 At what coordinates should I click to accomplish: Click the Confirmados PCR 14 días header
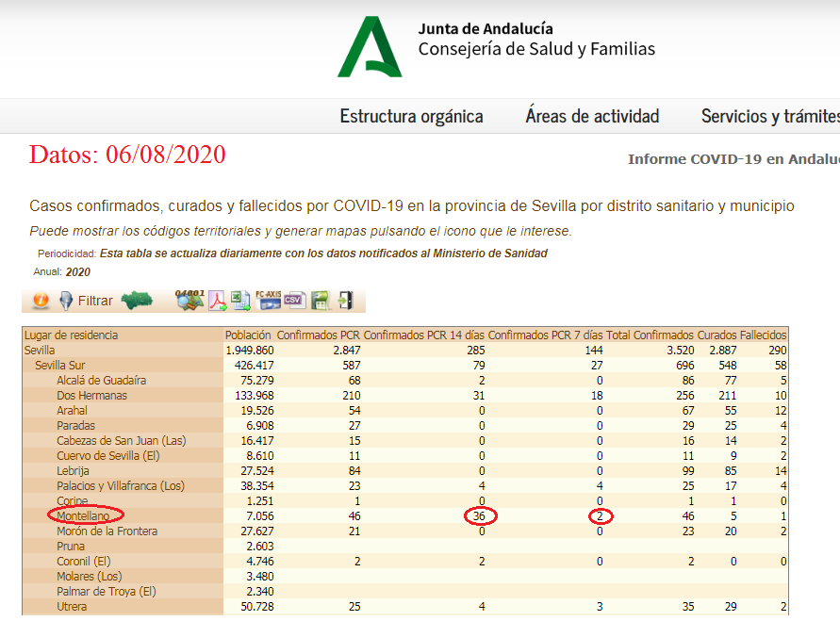[423, 335]
